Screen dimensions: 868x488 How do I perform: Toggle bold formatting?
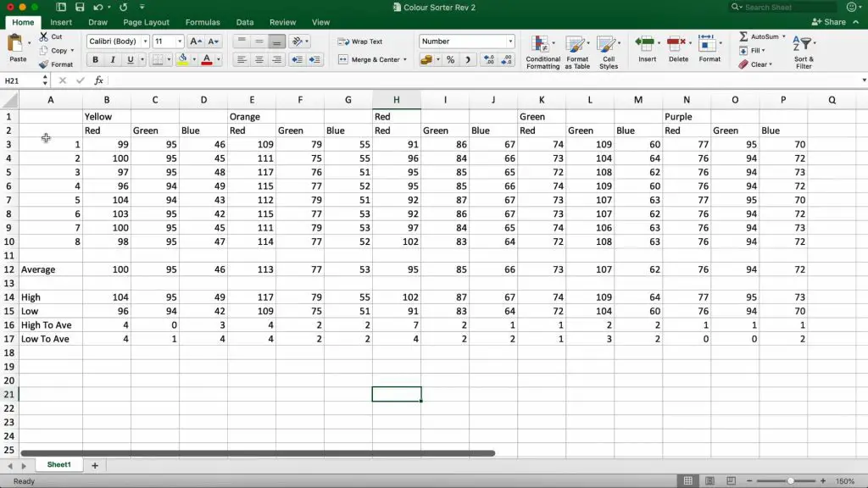click(95, 60)
